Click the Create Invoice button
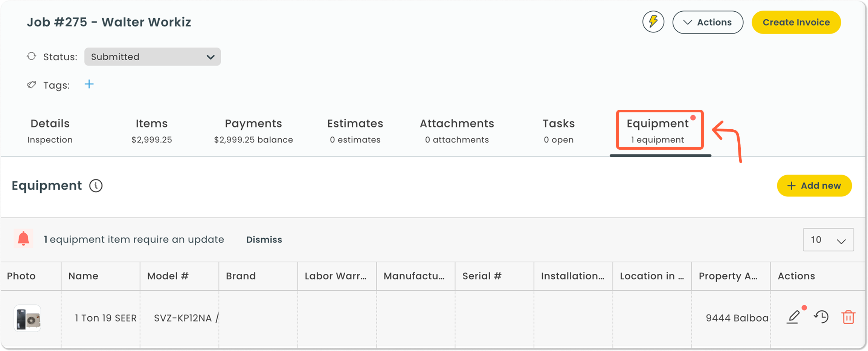The image size is (868, 351). pyautogui.click(x=796, y=22)
